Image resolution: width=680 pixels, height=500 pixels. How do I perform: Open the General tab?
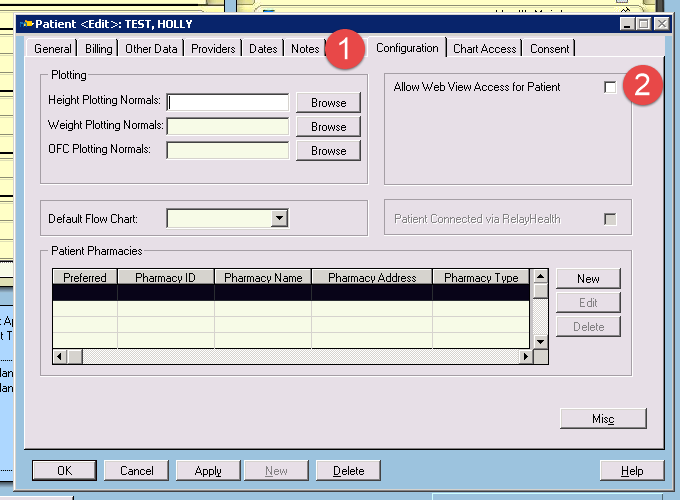tap(53, 49)
